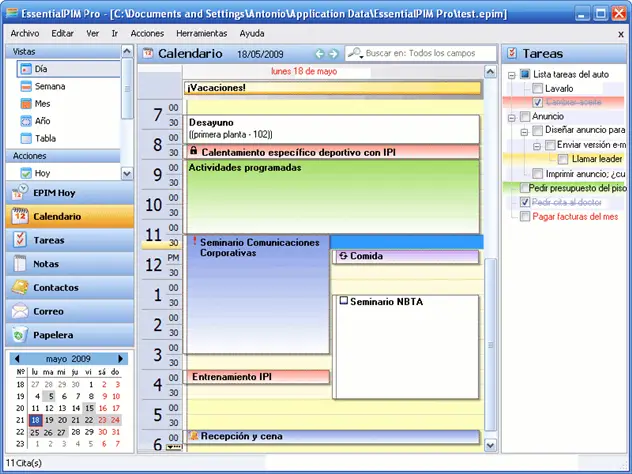Collapse the Vistas panel chevron

coord(127,51)
